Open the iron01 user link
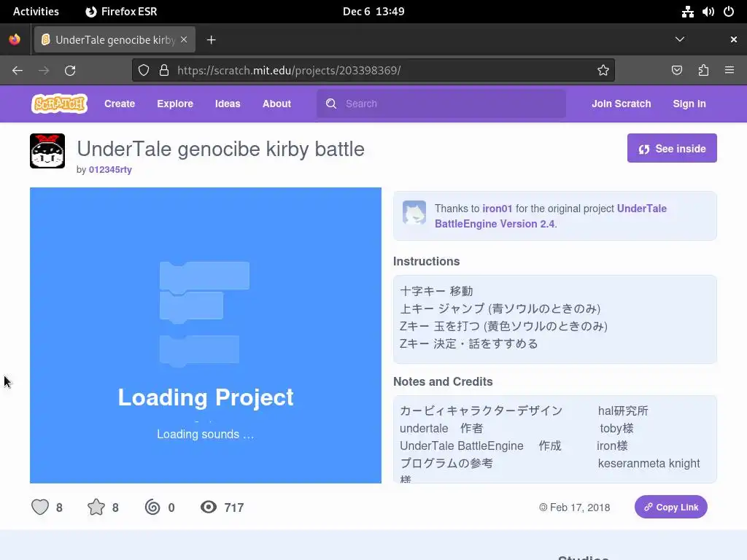Viewport: 747px width, 560px height. coord(498,209)
